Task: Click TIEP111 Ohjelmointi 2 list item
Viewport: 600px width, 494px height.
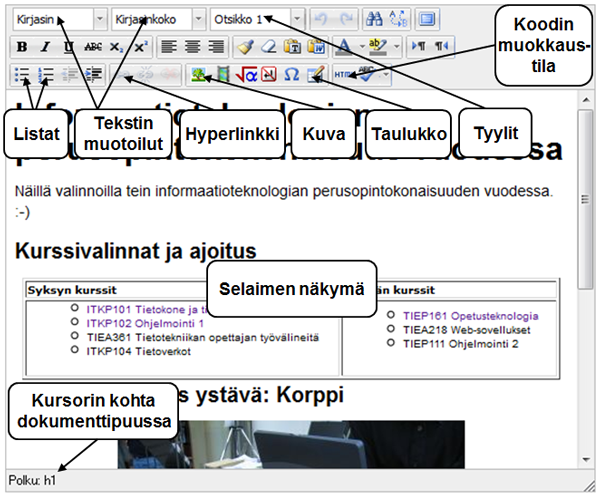Action: pyautogui.click(x=461, y=344)
